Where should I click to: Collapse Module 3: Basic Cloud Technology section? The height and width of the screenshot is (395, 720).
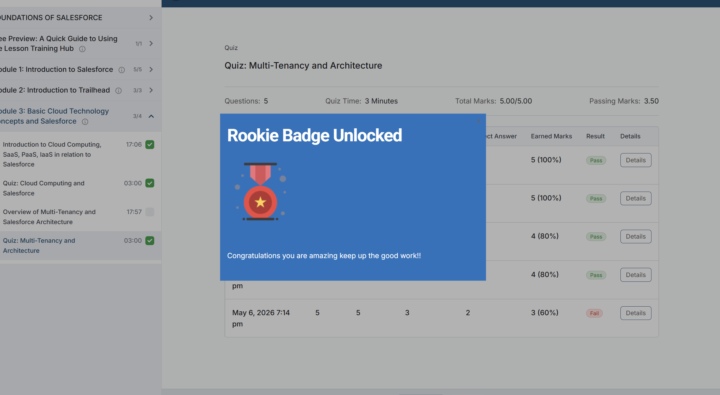(x=151, y=116)
